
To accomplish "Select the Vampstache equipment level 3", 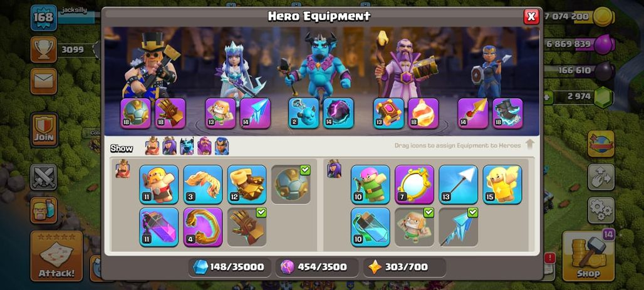I will tap(203, 184).
